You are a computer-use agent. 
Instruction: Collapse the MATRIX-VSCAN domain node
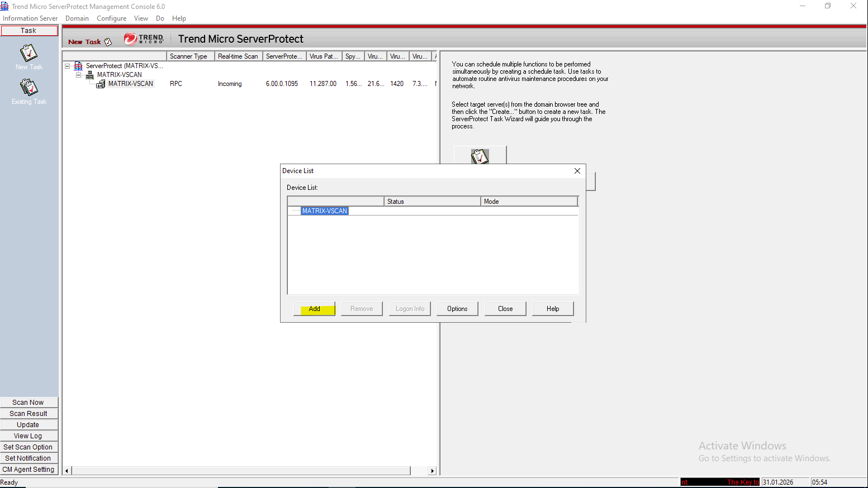(79, 75)
